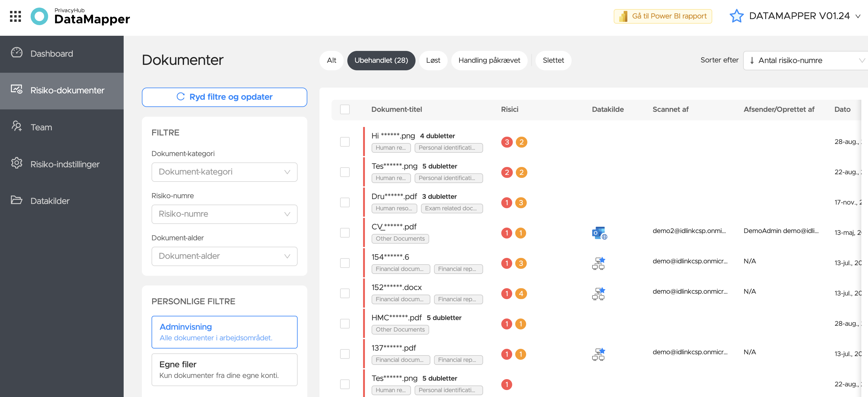Check the box for Hi ******.png
The height and width of the screenshot is (397, 868).
(345, 142)
